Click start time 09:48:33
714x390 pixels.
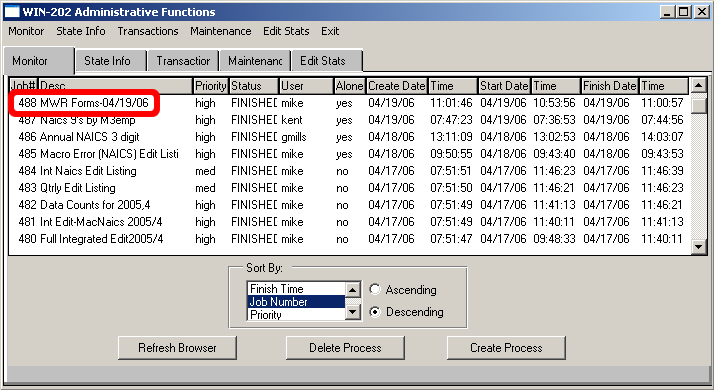click(x=554, y=239)
